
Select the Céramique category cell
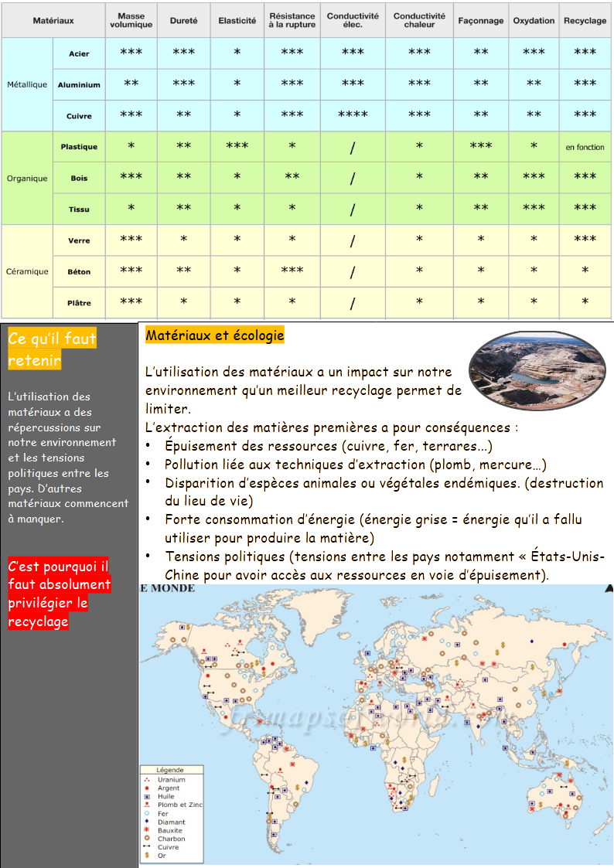(x=27, y=271)
